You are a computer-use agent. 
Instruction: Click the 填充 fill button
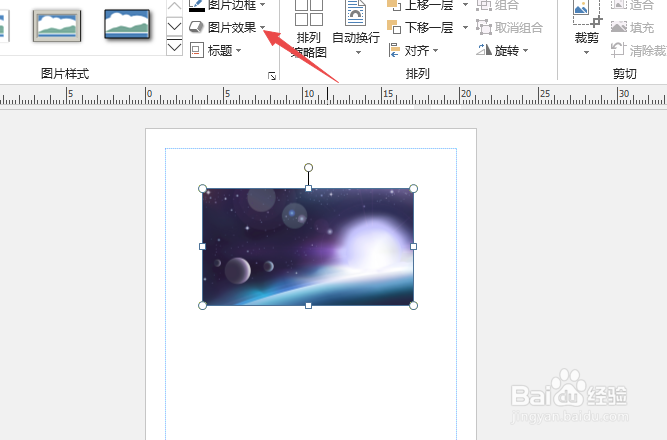(x=632, y=28)
